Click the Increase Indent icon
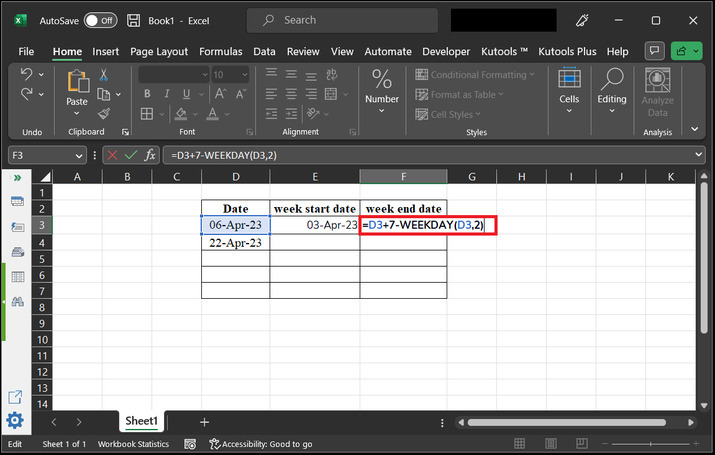The height and width of the screenshot is (455, 715). click(291, 114)
